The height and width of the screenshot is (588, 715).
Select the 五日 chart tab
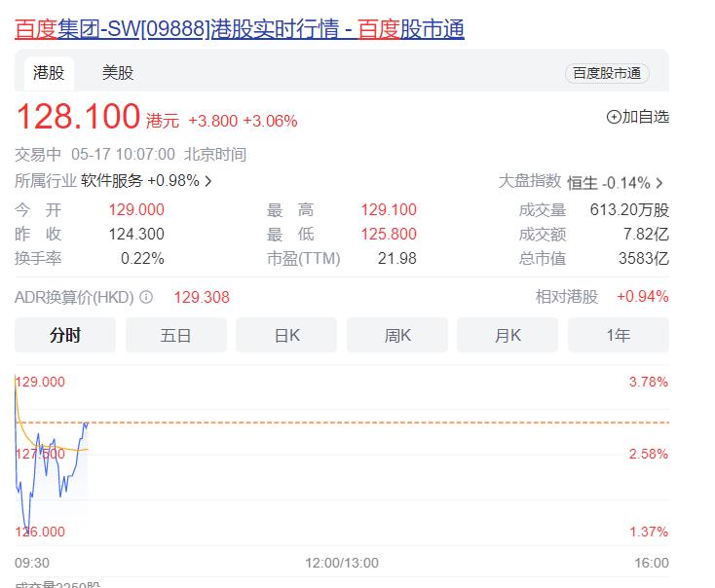point(176,336)
